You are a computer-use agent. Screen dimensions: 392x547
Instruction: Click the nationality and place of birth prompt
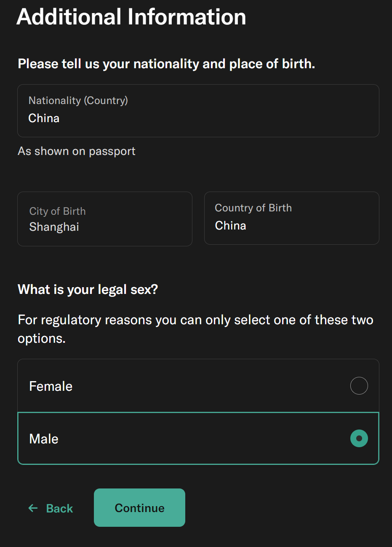tap(166, 64)
